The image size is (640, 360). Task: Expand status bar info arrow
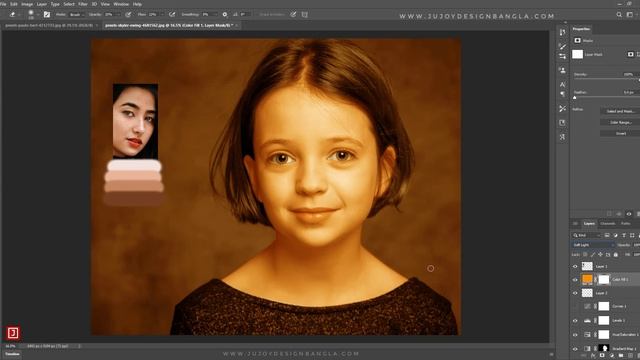click(x=80, y=346)
